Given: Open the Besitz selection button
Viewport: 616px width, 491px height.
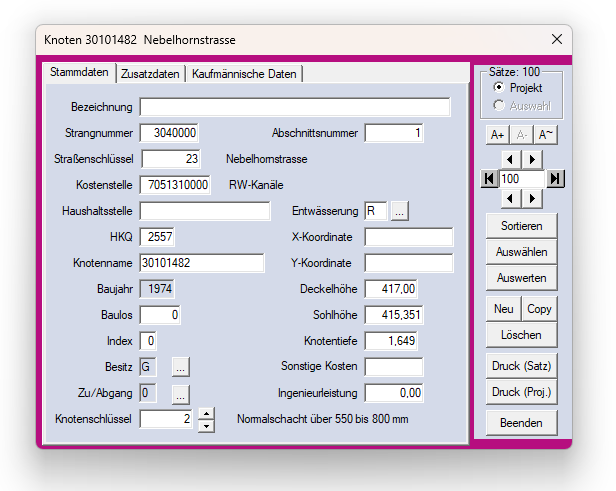Looking at the screenshot, I should pos(179,367).
